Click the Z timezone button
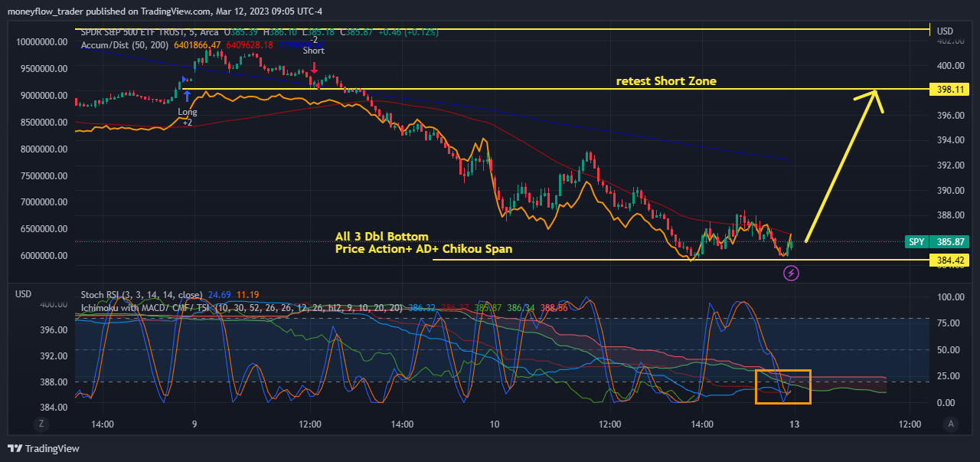Viewport: 980px width, 462px height. coord(41,424)
